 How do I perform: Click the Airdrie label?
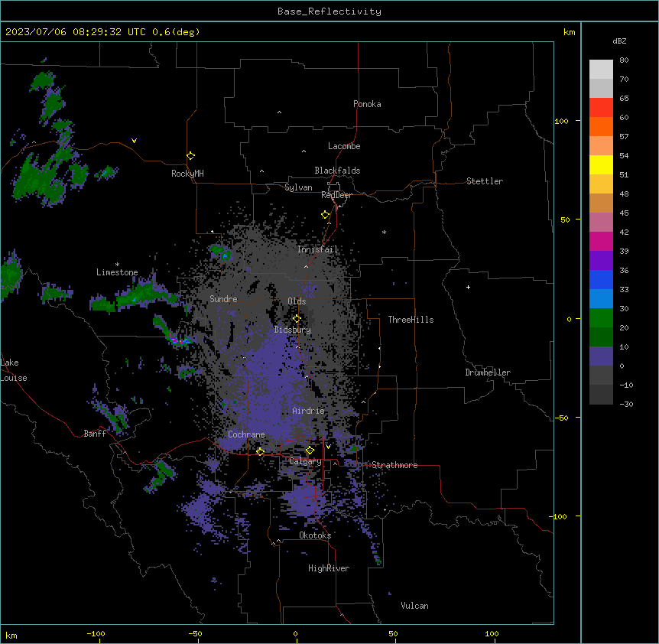pos(308,411)
